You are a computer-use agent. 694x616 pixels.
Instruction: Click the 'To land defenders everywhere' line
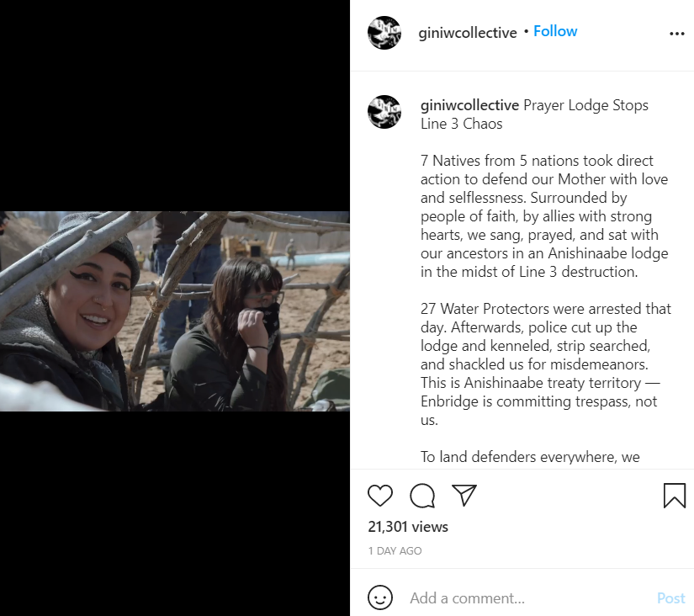pos(530,457)
